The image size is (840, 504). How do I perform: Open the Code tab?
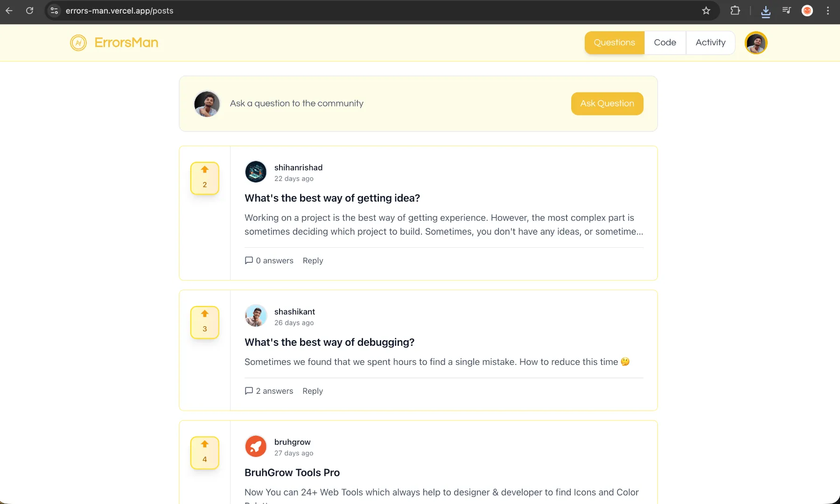(665, 43)
